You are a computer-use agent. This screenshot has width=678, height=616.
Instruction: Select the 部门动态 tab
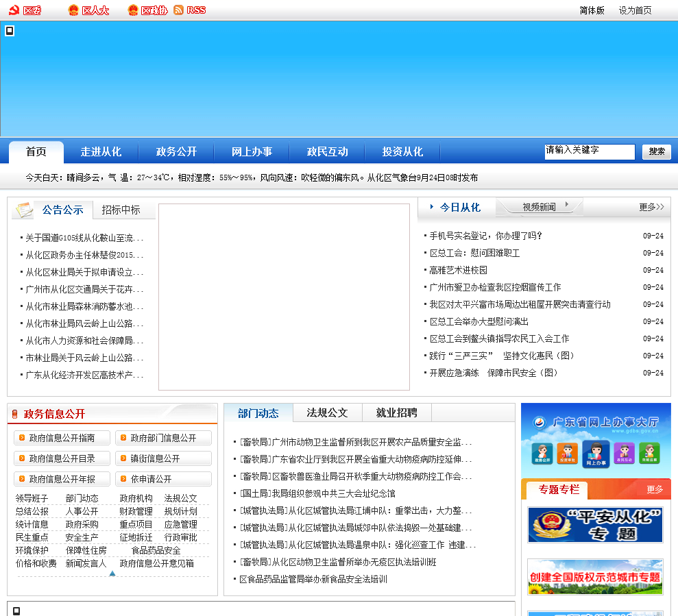(x=258, y=413)
